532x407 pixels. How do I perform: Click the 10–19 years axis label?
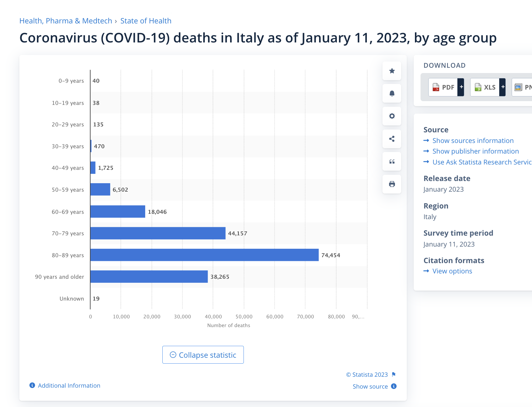tap(68, 103)
